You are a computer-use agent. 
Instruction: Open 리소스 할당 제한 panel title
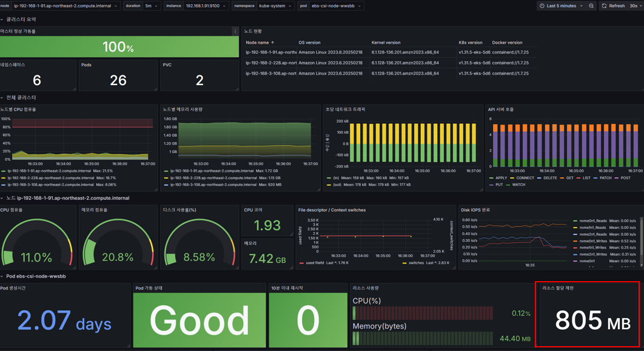click(558, 288)
